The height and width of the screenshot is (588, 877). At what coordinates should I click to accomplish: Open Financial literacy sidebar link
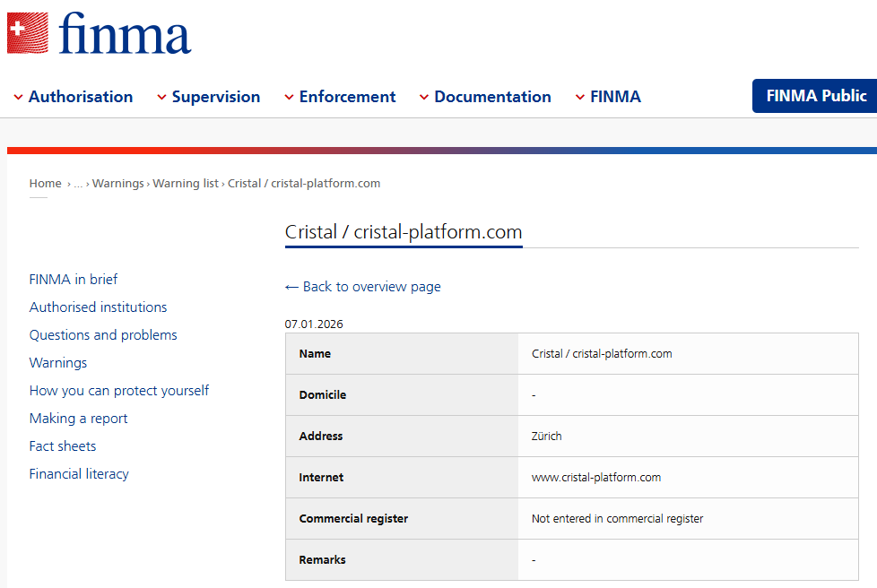[x=79, y=474]
